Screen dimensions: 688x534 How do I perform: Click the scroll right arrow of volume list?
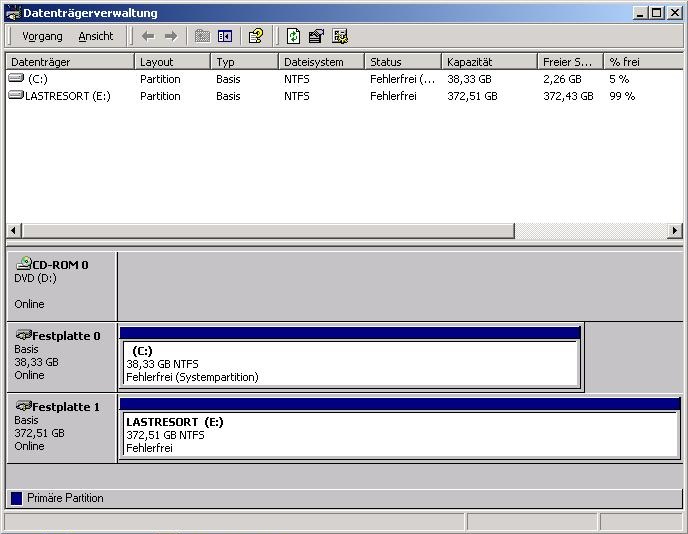point(675,230)
